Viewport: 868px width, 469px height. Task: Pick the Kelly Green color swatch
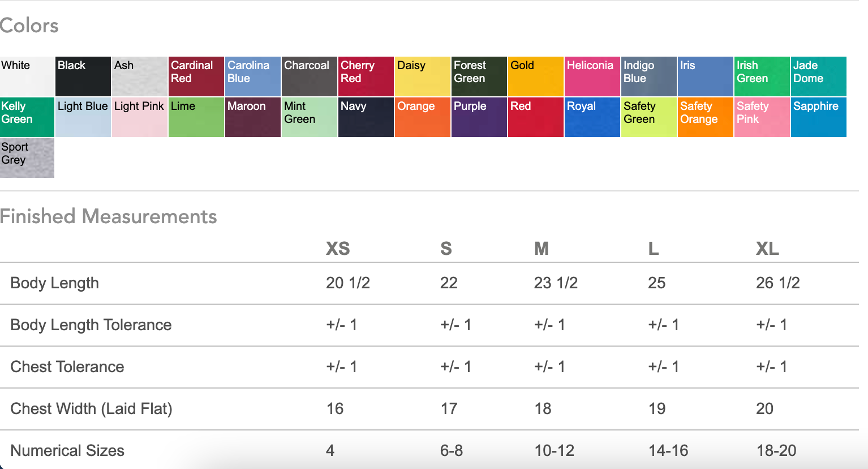point(27,117)
